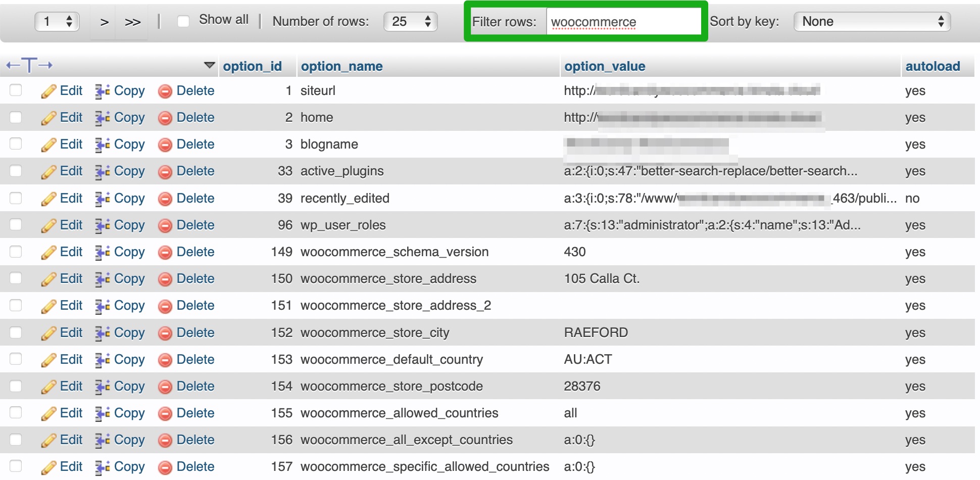Click the Delete icon in siteurl row
This screenshot has width=980, height=480.
click(165, 91)
